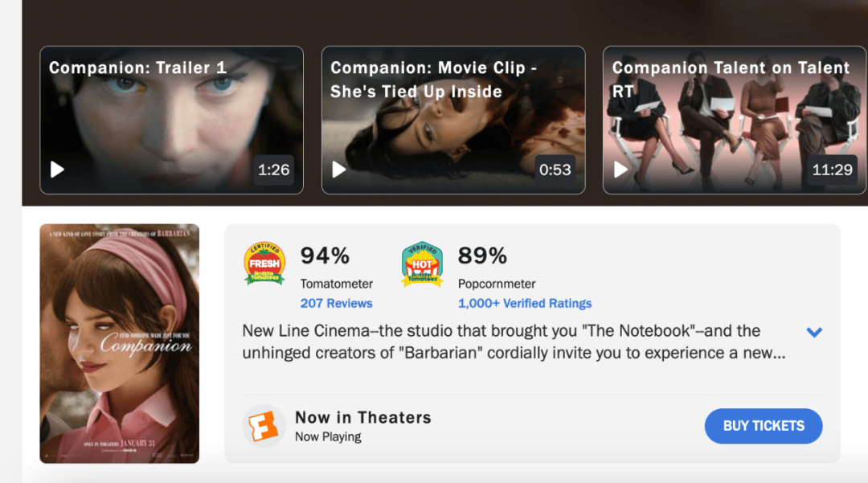Screen dimensions: 868x483
Task: Click the Verified Hot popcorn badge
Action: click(x=422, y=264)
